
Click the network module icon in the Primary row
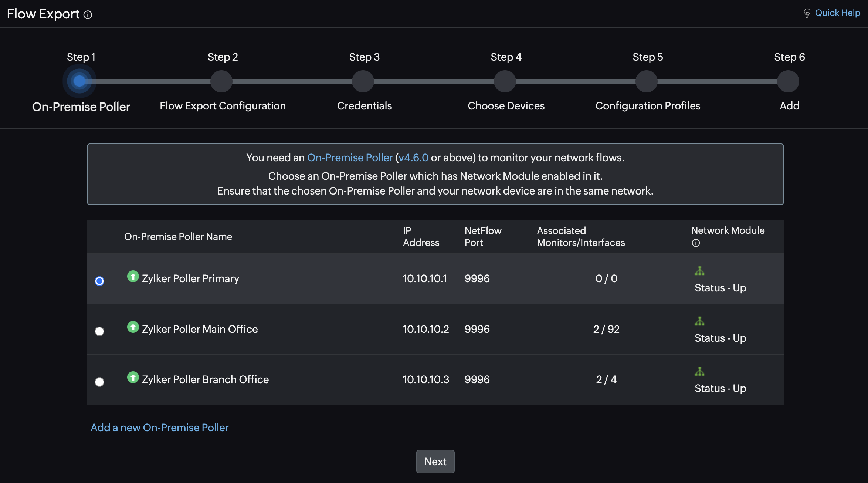click(x=699, y=271)
